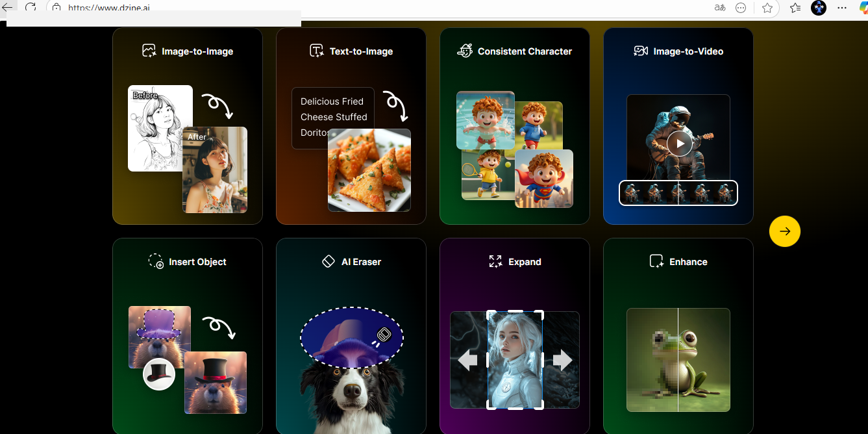Click the Image-to-Video camera icon
Viewport: 868px width, 434px height.
pyautogui.click(x=641, y=51)
